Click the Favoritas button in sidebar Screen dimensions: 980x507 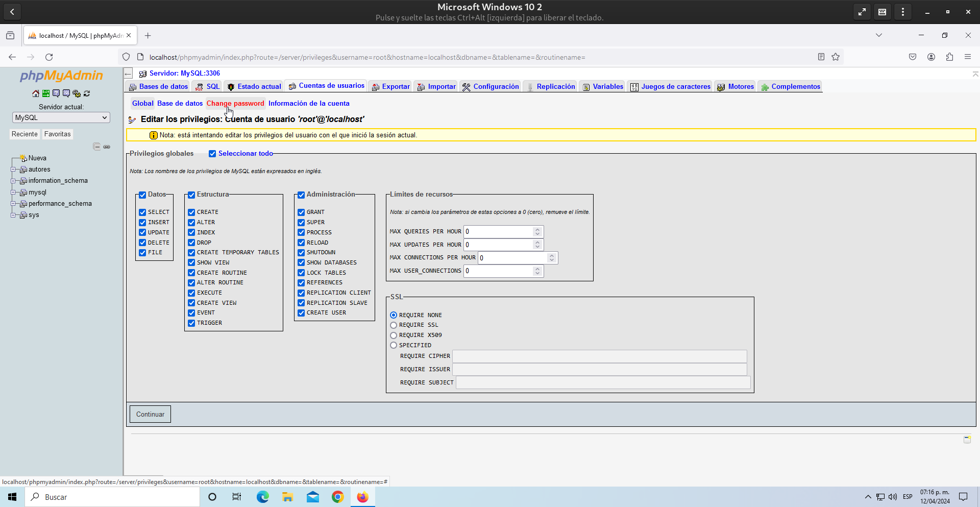[57, 134]
